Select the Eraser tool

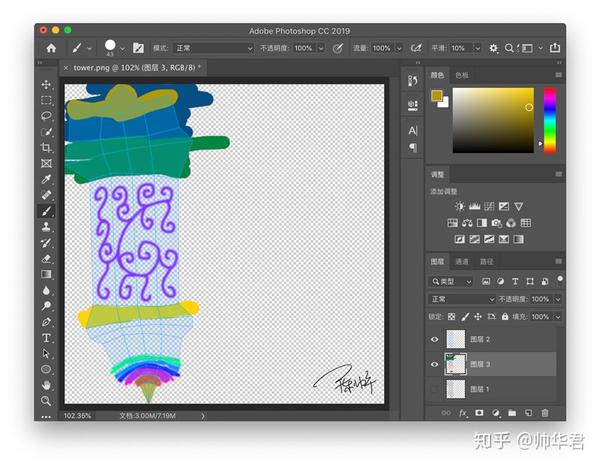[x=46, y=259]
